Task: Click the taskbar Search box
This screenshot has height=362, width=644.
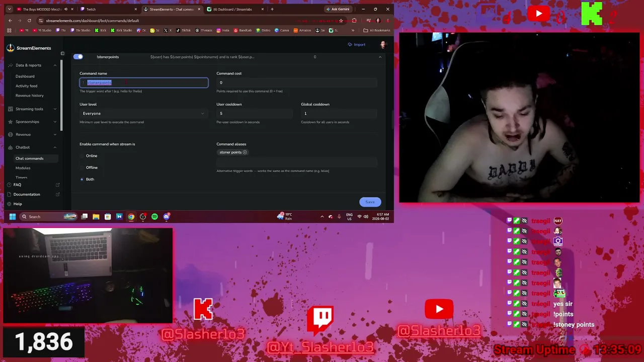Action: click(x=49, y=217)
